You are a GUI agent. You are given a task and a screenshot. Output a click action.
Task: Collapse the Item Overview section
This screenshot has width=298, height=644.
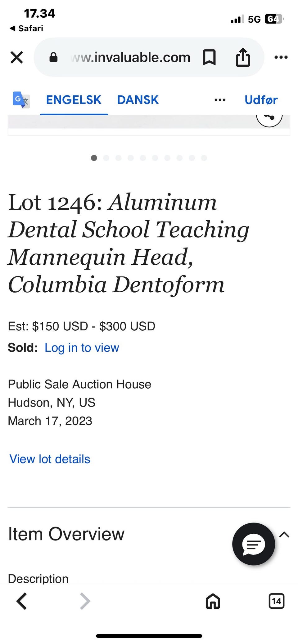click(284, 535)
